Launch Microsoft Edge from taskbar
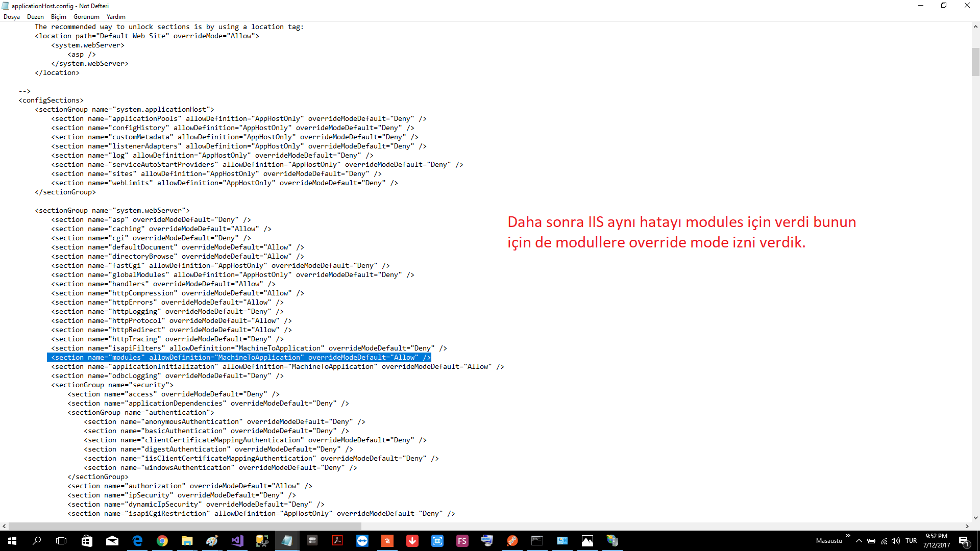This screenshot has height=551, width=980. click(x=137, y=541)
